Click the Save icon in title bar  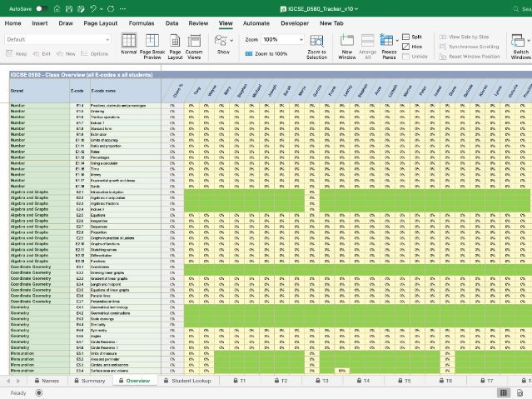[x=69, y=9]
